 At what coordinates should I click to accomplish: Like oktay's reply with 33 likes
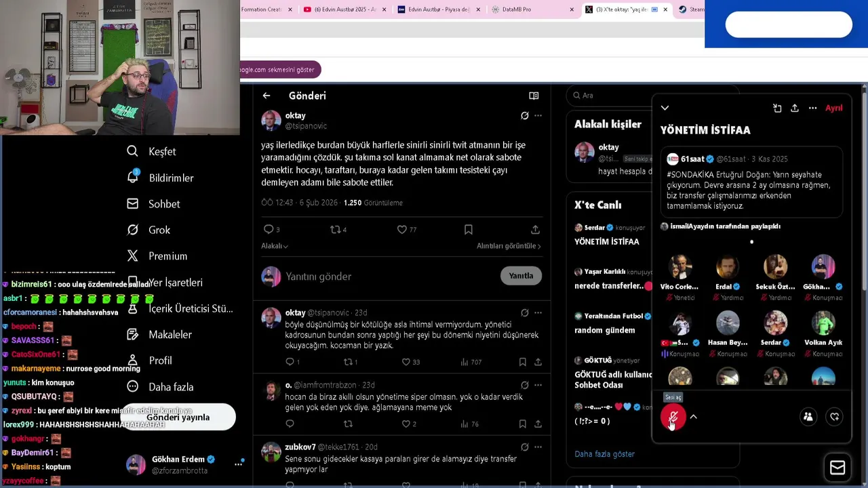coord(411,362)
